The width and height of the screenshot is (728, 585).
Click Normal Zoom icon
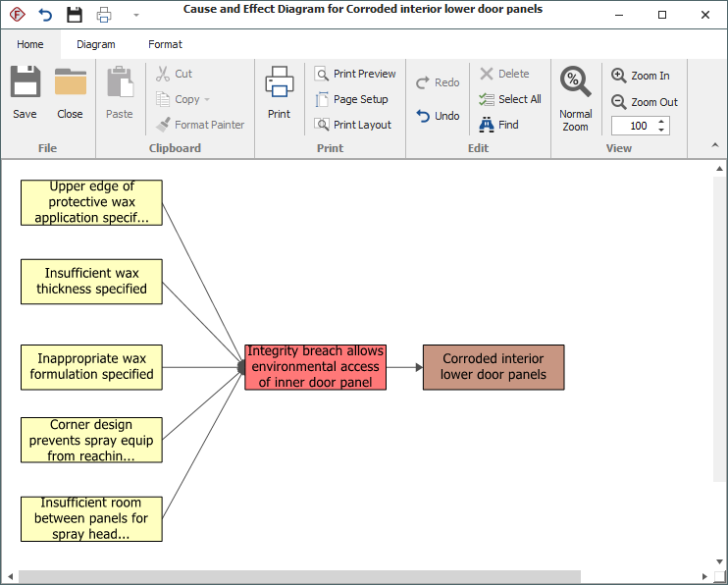coord(576,83)
